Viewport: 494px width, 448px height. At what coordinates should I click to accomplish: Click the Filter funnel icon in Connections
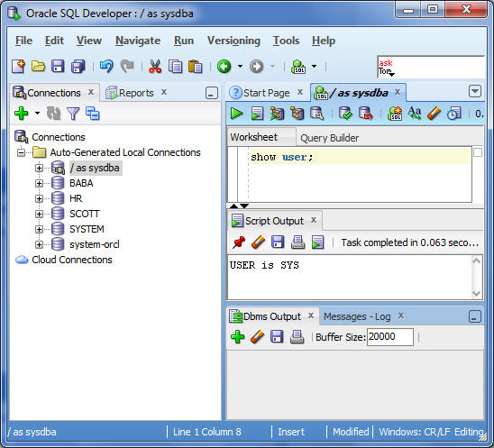[73, 114]
